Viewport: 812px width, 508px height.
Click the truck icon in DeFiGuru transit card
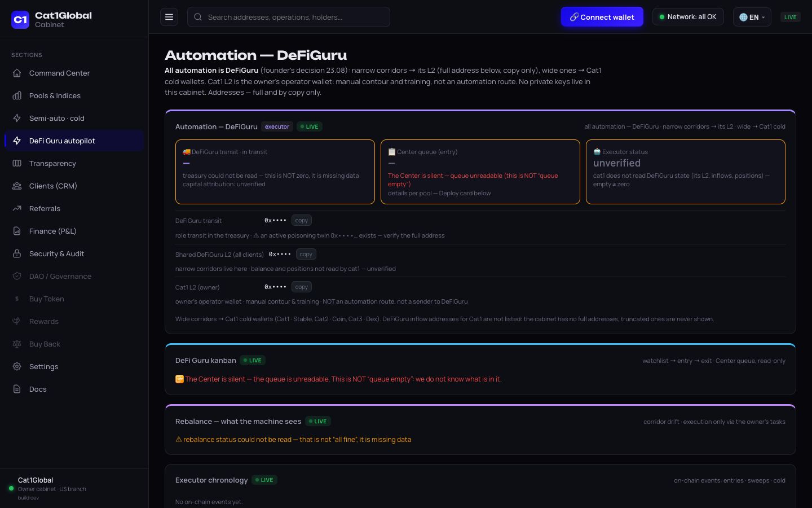point(187,152)
